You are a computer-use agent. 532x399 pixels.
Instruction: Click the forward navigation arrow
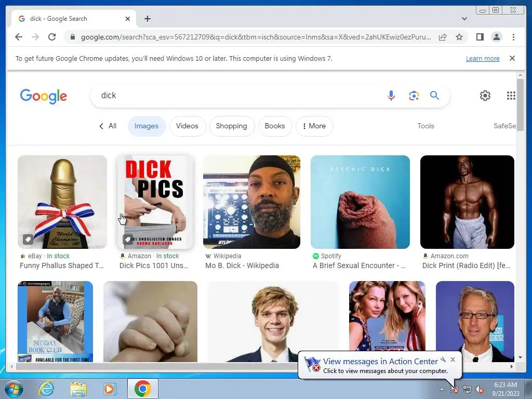(35, 37)
